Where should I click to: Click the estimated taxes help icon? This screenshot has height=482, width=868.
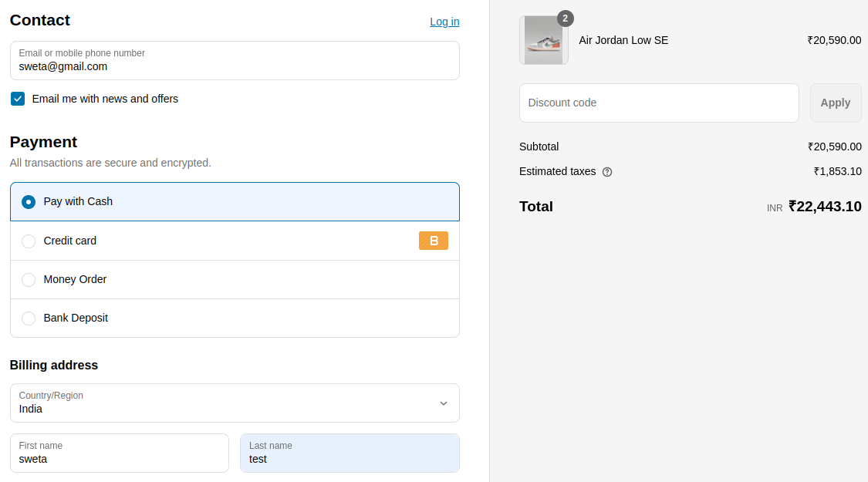click(x=607, y=172)
